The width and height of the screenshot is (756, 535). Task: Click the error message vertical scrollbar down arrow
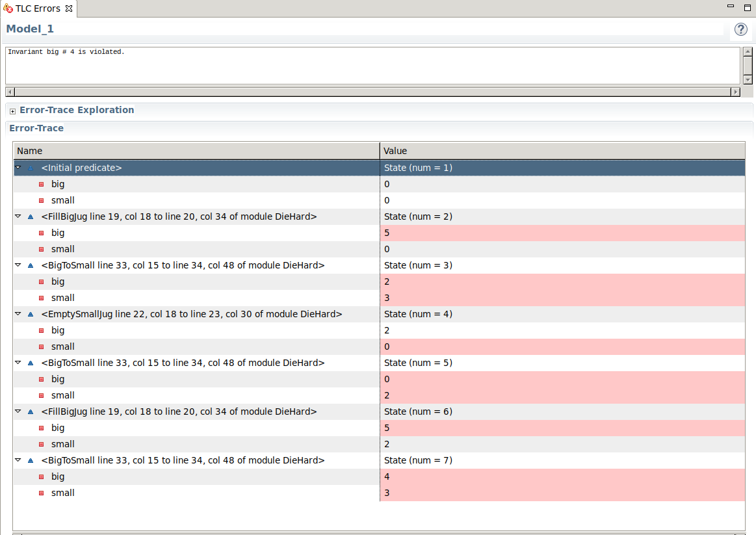tap(748, 80)
